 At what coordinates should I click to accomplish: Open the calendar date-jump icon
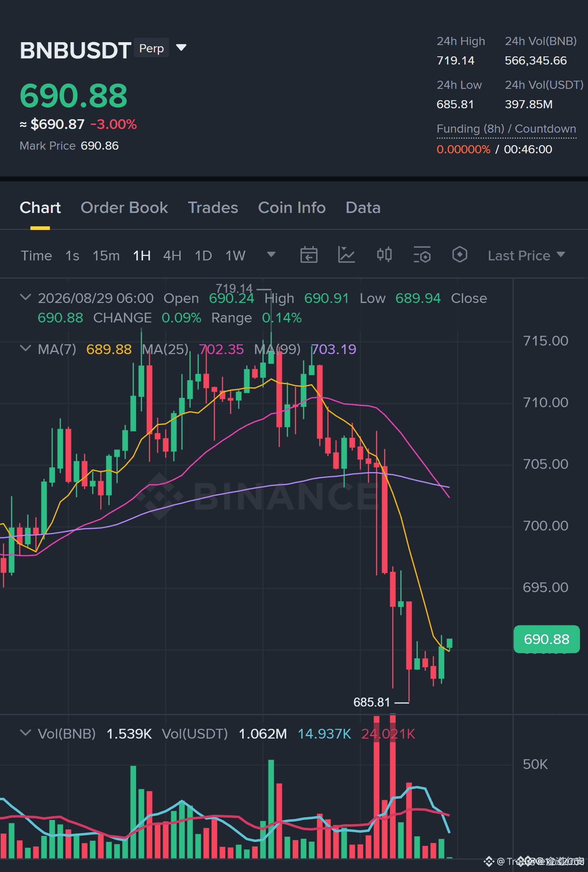309,255
